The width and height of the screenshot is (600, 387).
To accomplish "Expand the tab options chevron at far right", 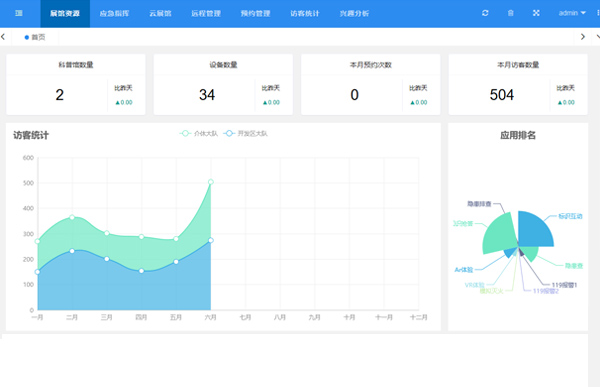I will click(598, 37).
